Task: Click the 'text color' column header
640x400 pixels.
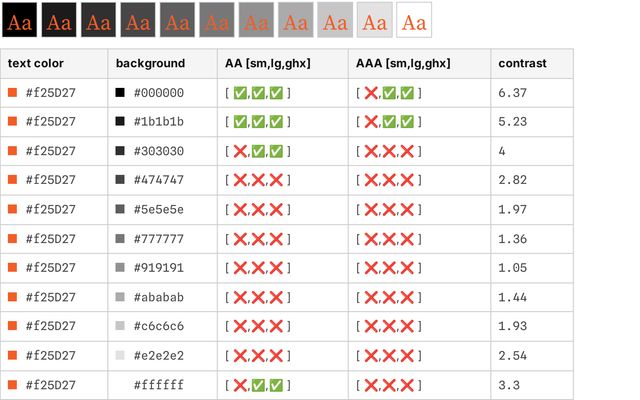Action: [36, 64]
